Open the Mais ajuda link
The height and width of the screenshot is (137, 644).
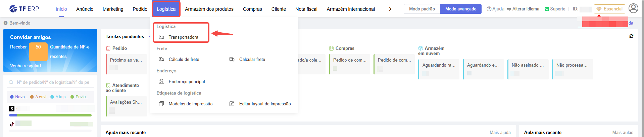point(500,132)
